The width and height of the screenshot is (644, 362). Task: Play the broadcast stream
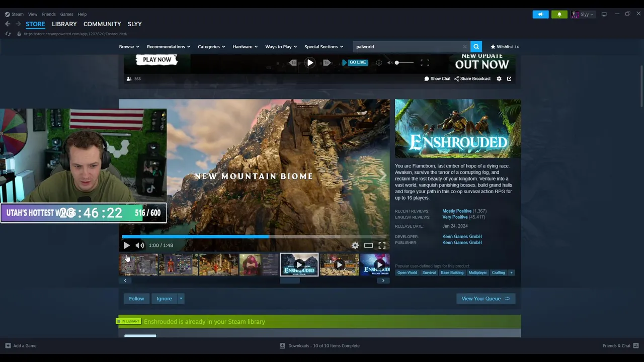point(310,63)
